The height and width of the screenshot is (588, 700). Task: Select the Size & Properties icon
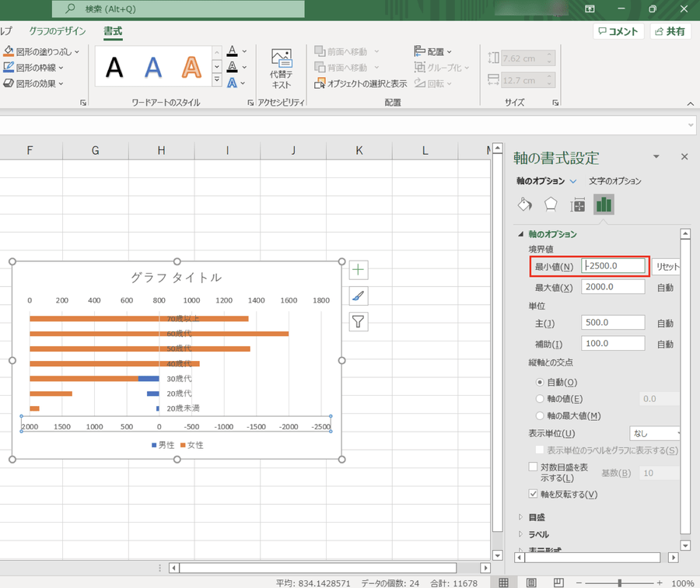coord(577,205)
